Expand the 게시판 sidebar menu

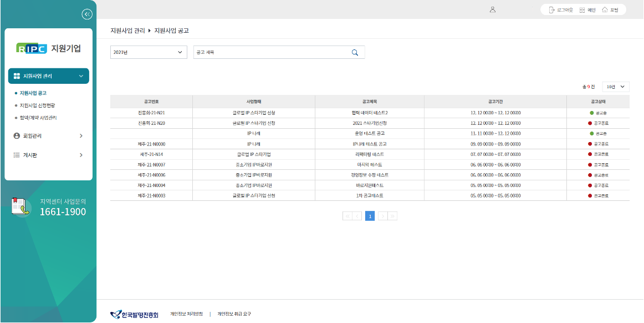pos(48,155)
